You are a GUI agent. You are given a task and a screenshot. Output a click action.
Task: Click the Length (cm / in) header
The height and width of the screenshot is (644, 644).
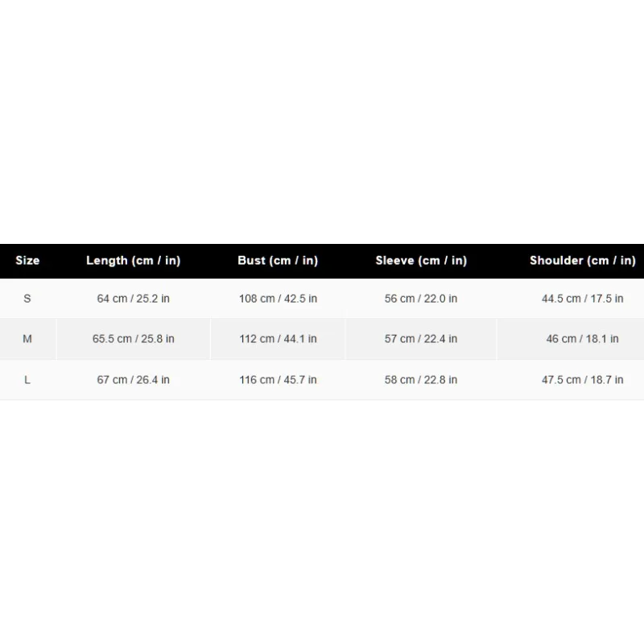[133, 260]
